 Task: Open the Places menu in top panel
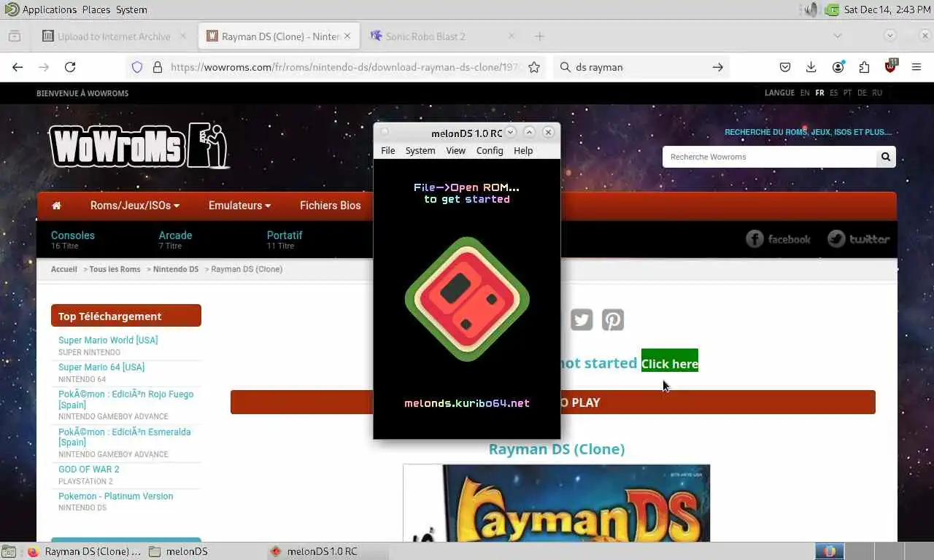(x=96, y=9)
